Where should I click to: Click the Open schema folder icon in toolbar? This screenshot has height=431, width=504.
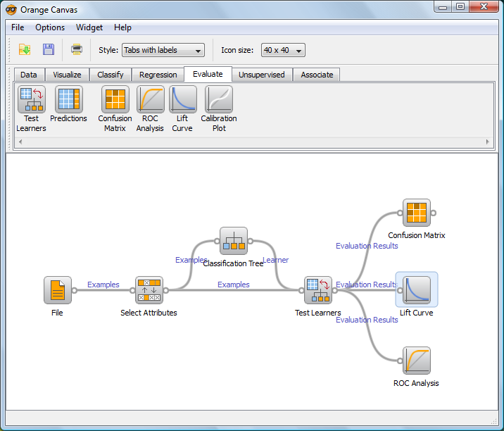[25, 50]
